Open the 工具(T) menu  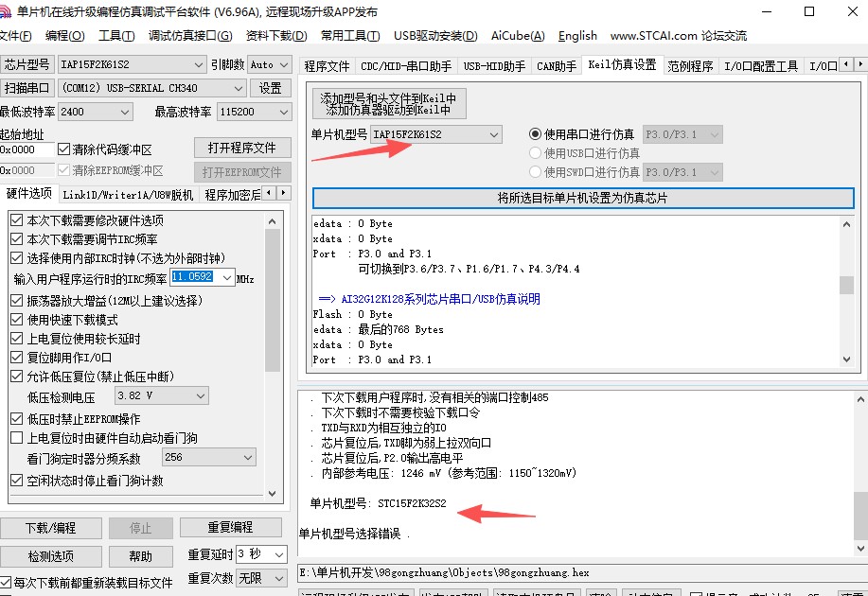click(x=116, y=35)
